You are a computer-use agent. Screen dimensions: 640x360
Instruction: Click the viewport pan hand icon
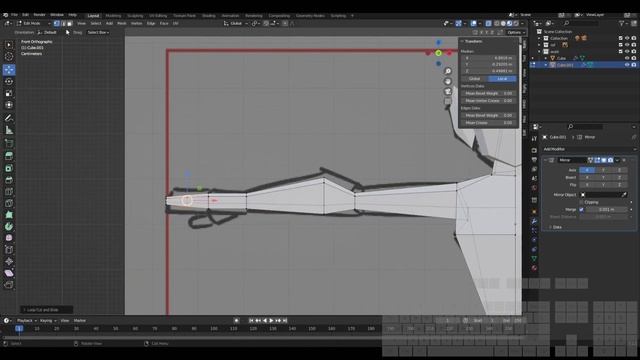[x=448, y=81]
